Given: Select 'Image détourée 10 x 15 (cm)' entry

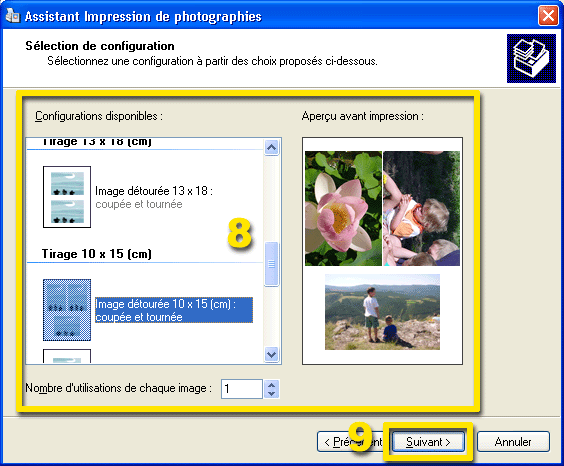Looking at the screenshot, I should click(x=174, y=310).
